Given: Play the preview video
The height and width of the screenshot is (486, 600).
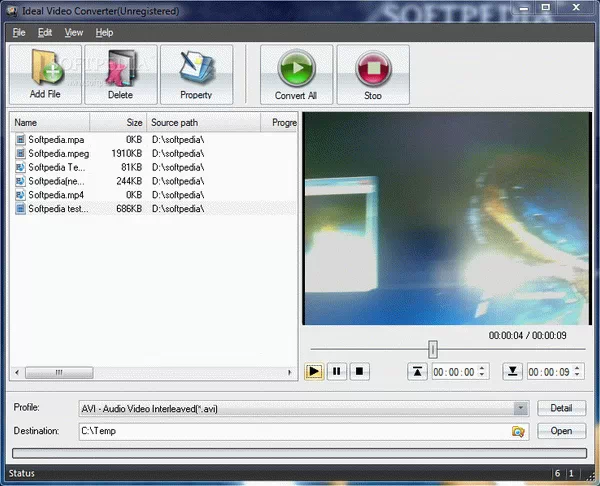Looking at the screenshot, I should [x=314, y=371].
